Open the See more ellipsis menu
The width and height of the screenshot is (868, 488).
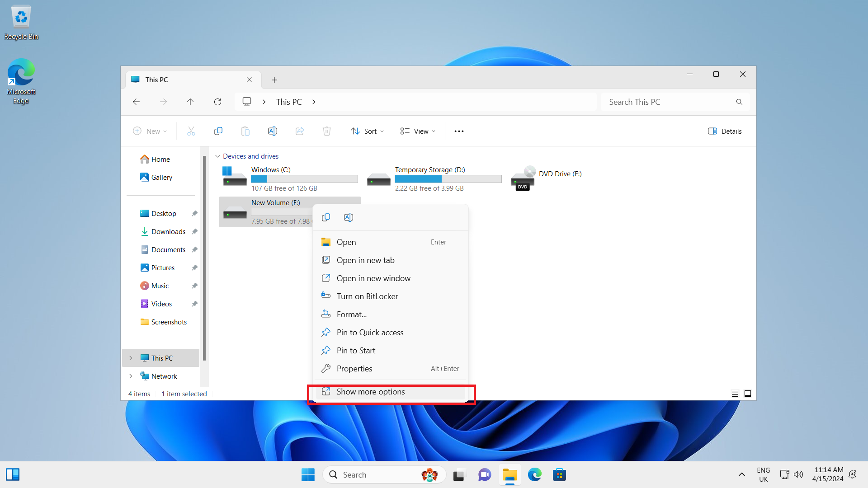(x=459, y=131)
